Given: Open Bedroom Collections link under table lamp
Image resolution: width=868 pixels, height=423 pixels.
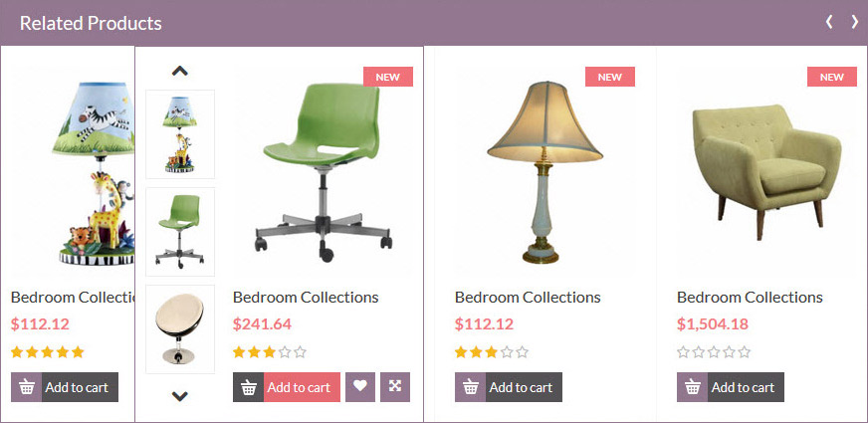Looking at the screenshot, I should pos(528,298).
